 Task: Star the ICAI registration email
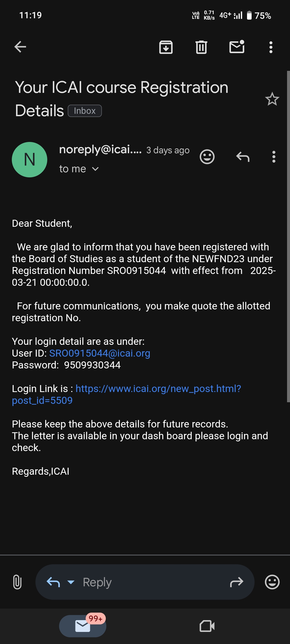click(272, 99)
